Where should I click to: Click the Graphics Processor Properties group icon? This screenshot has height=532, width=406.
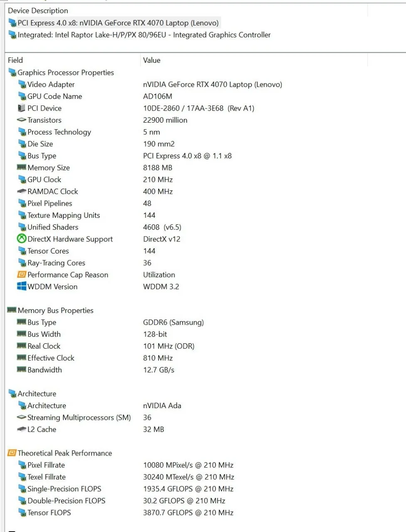click(x=12, y=73)
